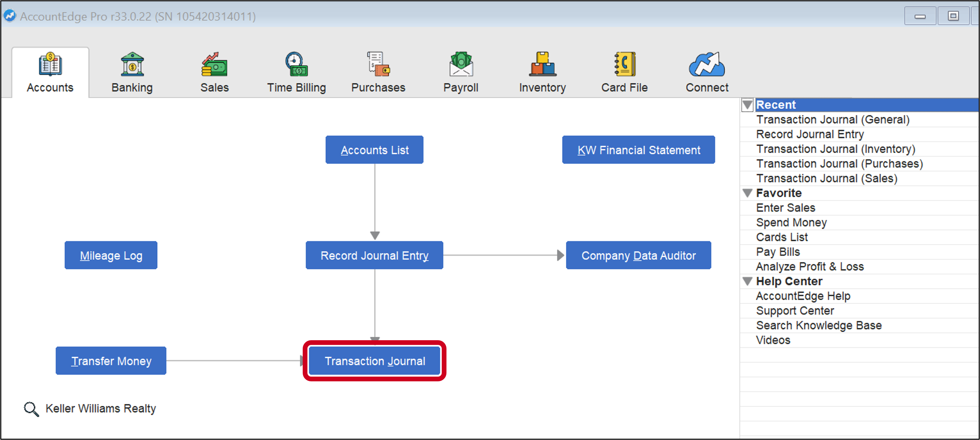
Task: Click the AccountEdge logo in title bar
Action: [9, 16]
